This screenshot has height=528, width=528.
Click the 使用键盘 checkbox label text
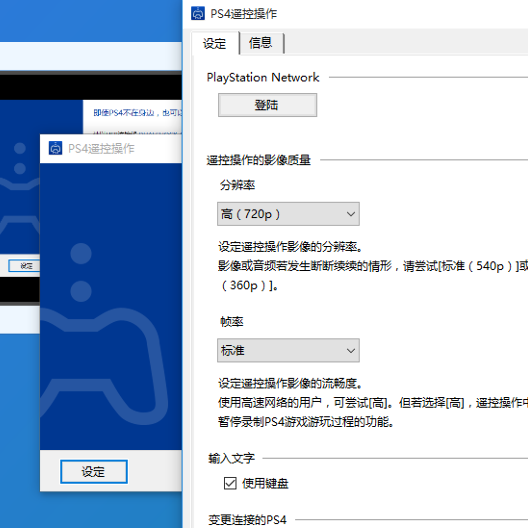[265, 483]
